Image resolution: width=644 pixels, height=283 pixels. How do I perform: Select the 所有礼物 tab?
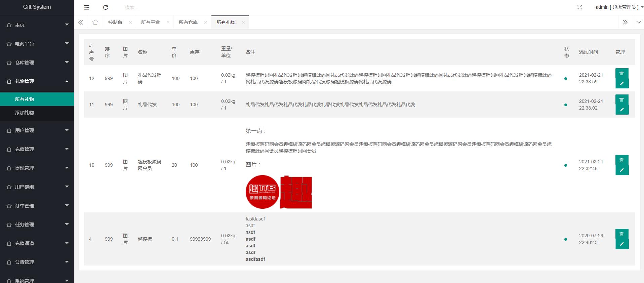(226, 22)
